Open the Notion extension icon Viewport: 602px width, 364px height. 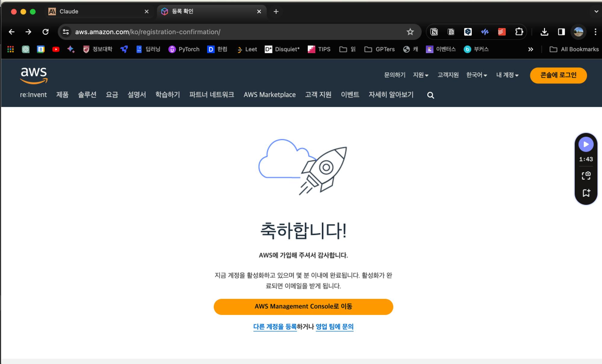[x=434, y=32]
